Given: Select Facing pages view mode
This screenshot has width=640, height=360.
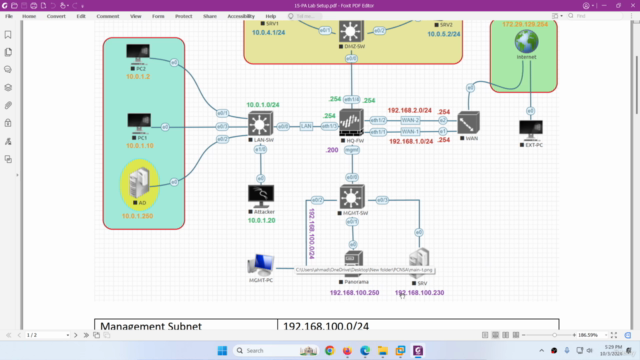Looking at the screenshot, I should click(505, 335).
